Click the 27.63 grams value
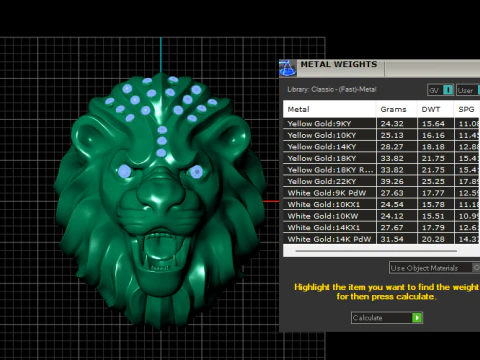The image size is (480, 360). click(x=392, y=193)
